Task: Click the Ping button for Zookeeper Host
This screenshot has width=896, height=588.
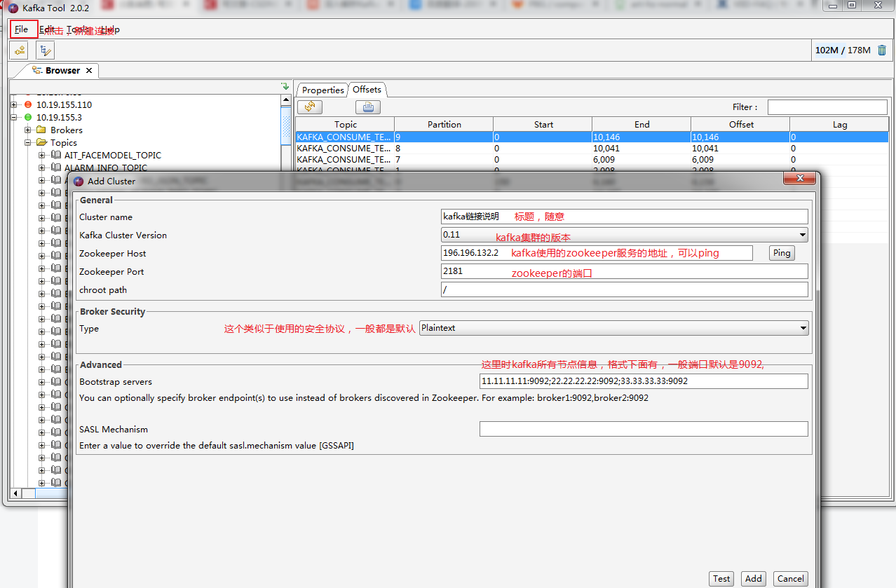Action: 781,253
